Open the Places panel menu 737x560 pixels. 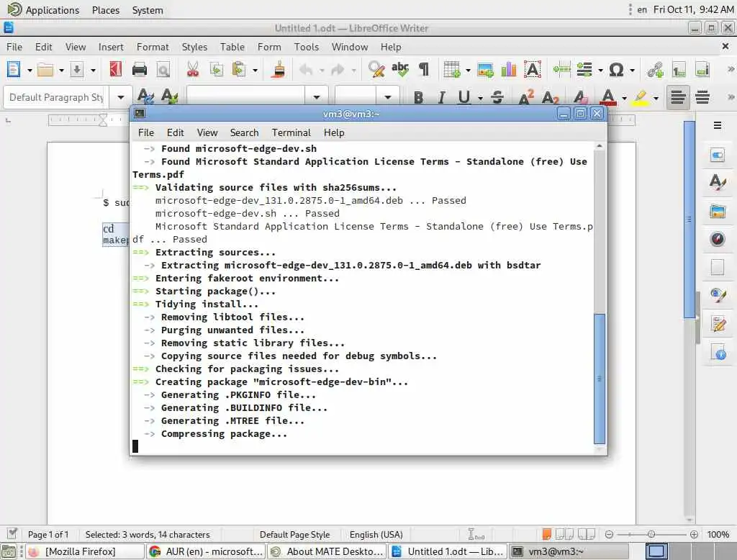point(105,10)
